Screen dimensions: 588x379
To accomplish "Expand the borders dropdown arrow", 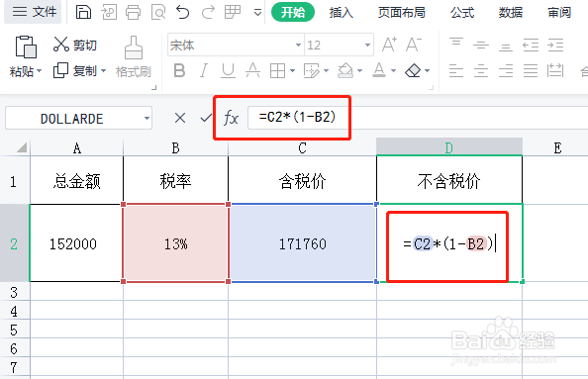I will 292,70.
